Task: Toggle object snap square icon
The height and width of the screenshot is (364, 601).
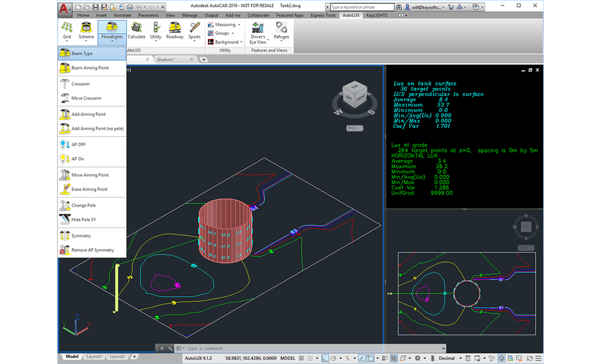Action: (371, 359)
